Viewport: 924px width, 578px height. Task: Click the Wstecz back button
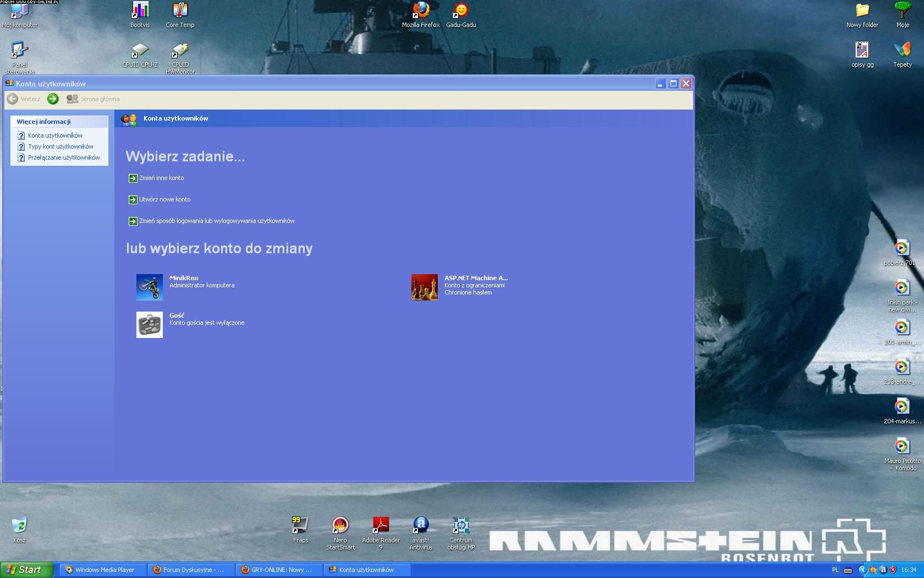coord(24,99)
